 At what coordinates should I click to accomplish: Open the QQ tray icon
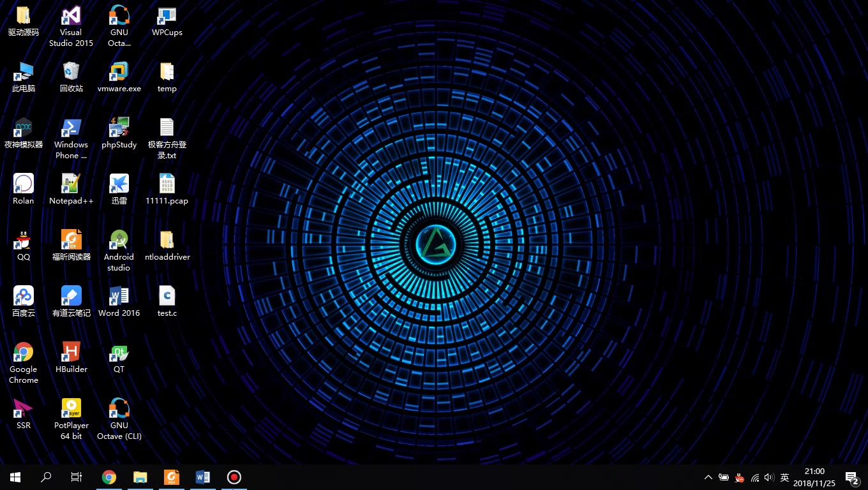[x=740, y=477]
